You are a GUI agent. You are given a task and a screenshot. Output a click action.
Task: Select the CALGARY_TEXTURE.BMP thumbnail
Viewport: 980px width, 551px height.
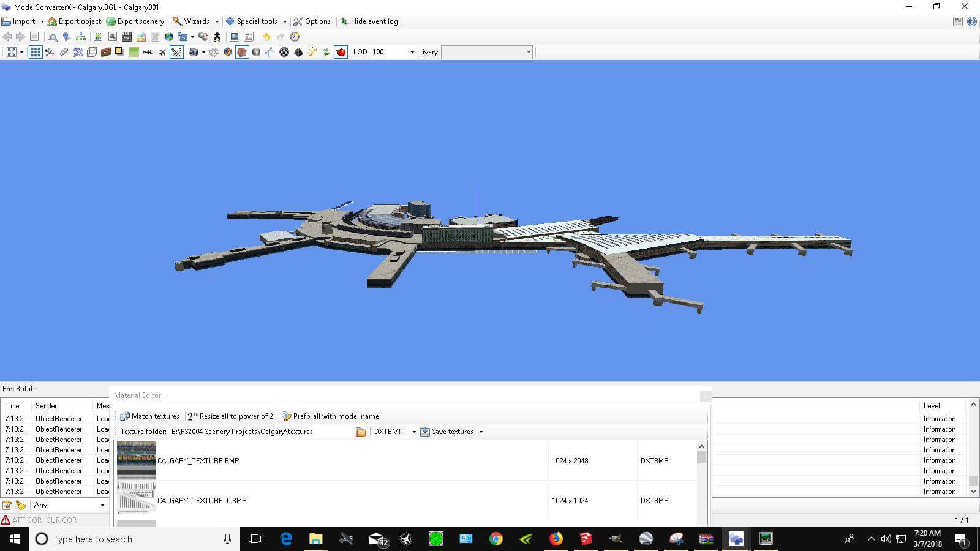point(136,460)
